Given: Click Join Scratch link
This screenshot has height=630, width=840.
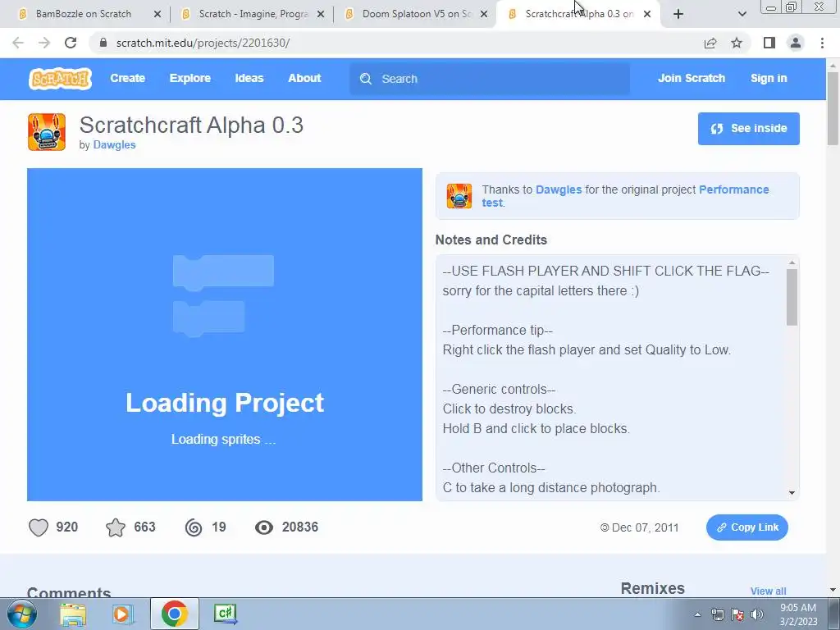Looking at the screenshot, I should click(x=691, y=78).
